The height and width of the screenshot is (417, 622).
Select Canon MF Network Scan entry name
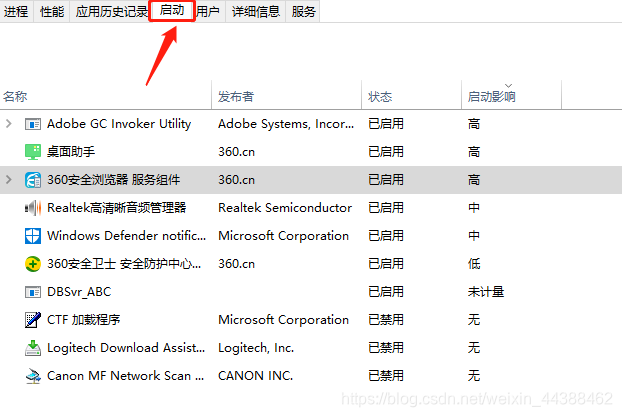point(126,375)
